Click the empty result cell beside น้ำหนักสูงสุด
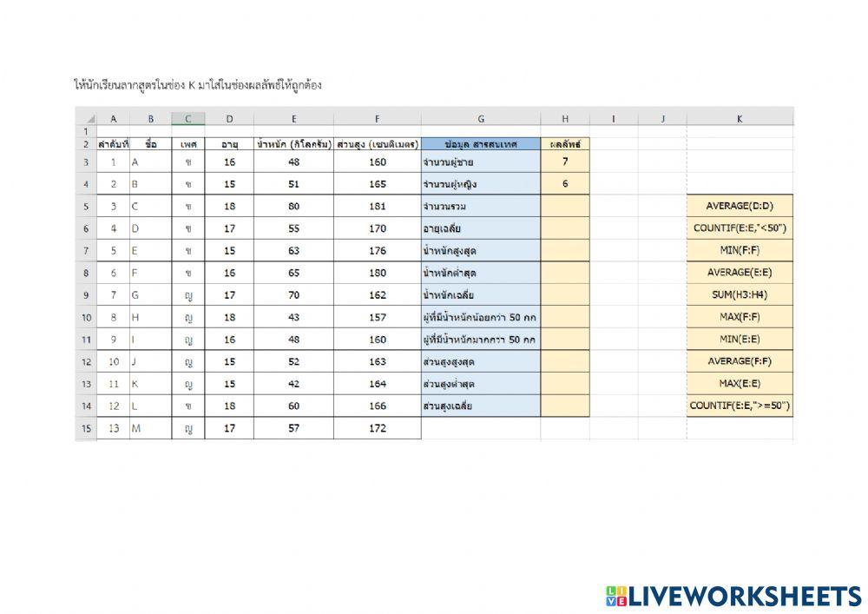The width and height of the screenshot is (868, 614). 565,250
